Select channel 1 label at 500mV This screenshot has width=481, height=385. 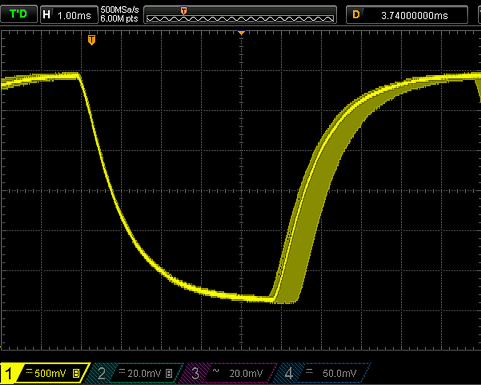45,373
